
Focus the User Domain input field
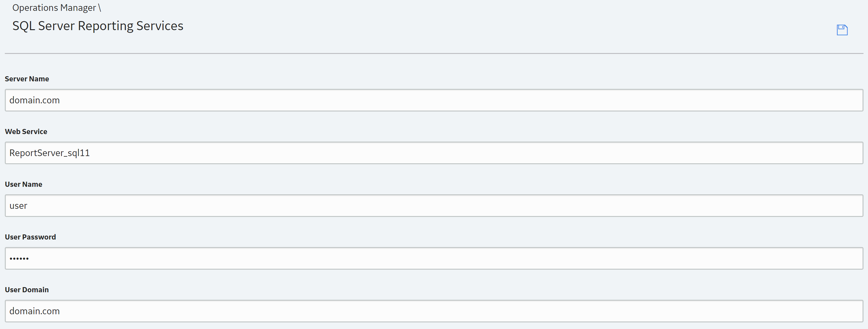(434, 311)
